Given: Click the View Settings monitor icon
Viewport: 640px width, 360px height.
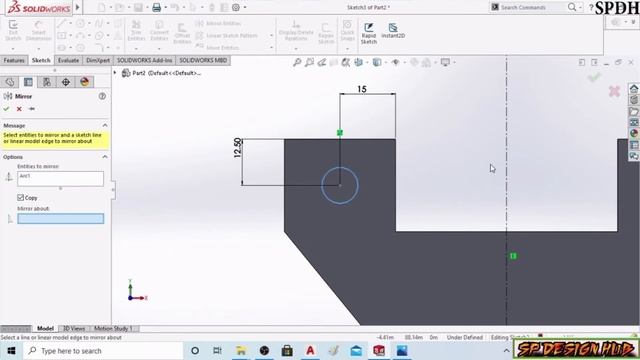Looking at the screenshot, I should (445, 62).
